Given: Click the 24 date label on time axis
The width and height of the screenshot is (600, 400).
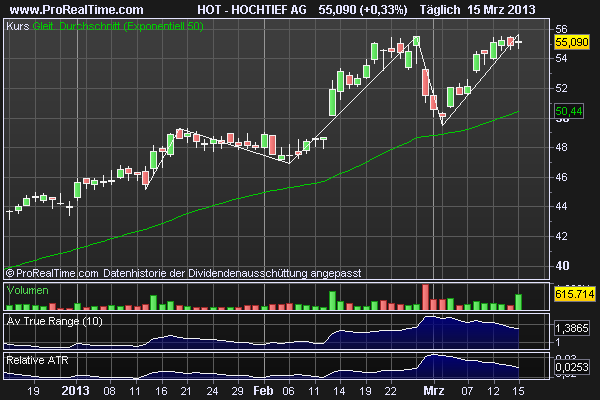Looking at the screenshot, I should point(212,391).
